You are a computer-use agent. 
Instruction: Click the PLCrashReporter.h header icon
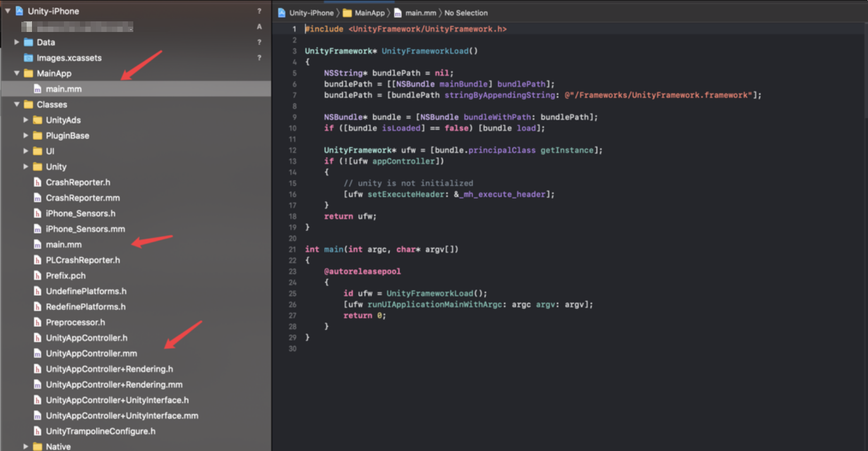click(x=37, y=260)
